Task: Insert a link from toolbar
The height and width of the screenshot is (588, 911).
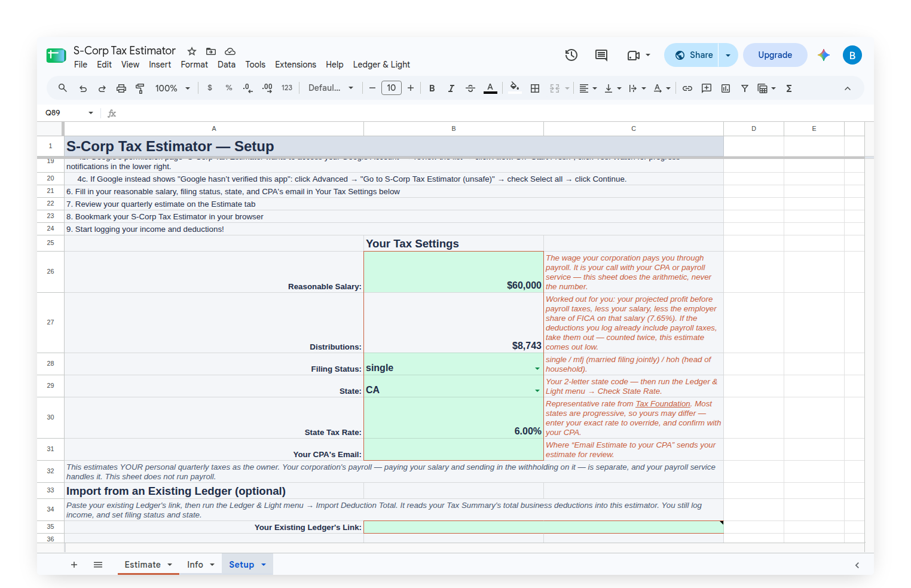Action: tap(687, 88)
